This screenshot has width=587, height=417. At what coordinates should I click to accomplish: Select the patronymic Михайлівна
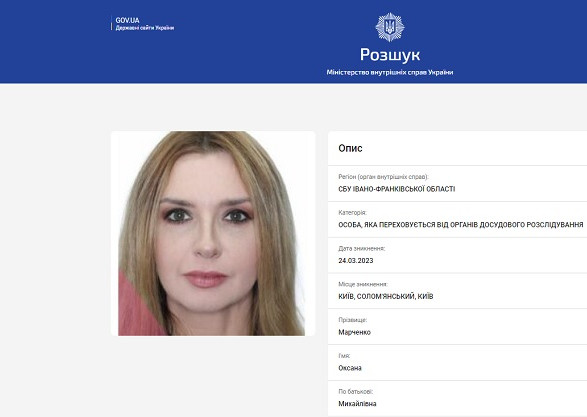pyautogui.click(x=357, y=404)
